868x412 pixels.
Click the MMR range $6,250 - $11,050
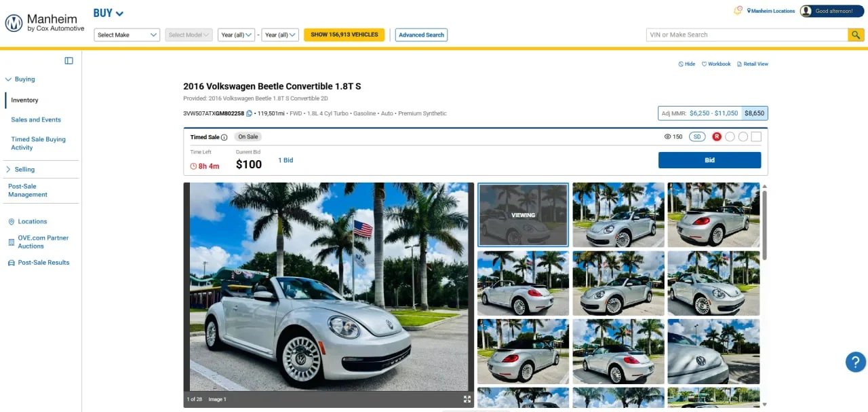point(713,113)
